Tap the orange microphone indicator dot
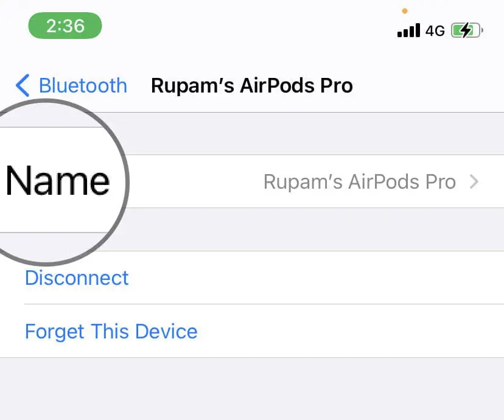 click(x=405, y=11)
